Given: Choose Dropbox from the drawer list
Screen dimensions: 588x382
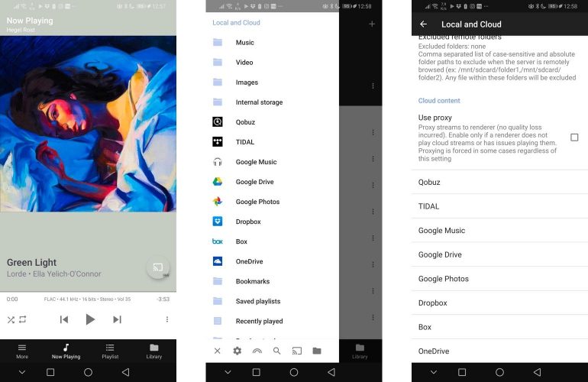Looking at the screenshot, I should [247, 222].
